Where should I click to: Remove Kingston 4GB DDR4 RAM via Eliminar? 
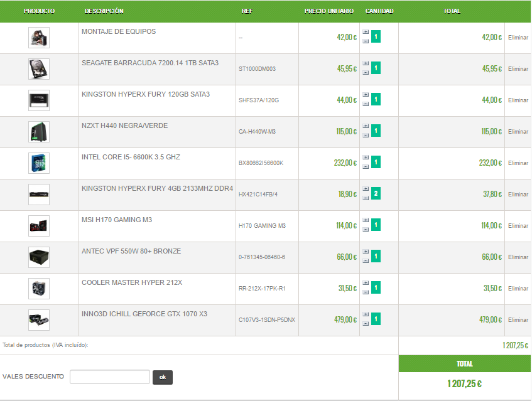click(518, 195)
